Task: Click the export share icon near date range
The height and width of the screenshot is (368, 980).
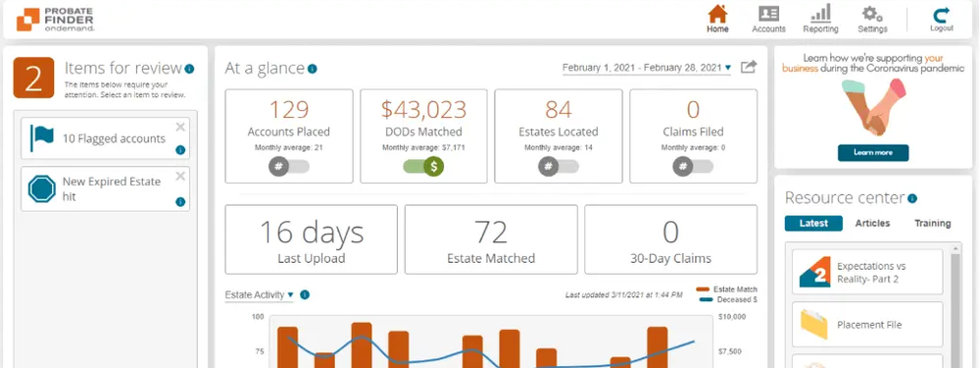Action: point(749,67)
